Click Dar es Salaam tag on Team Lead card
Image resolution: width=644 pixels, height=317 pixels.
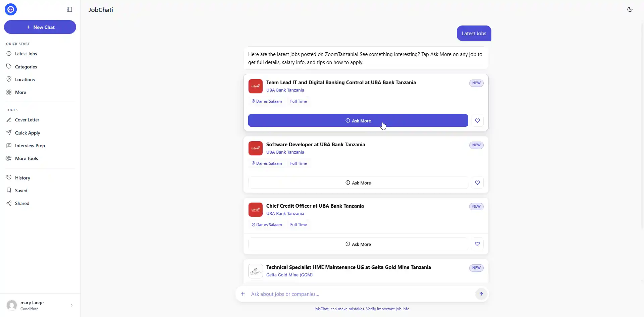click(x=267, y=101)
